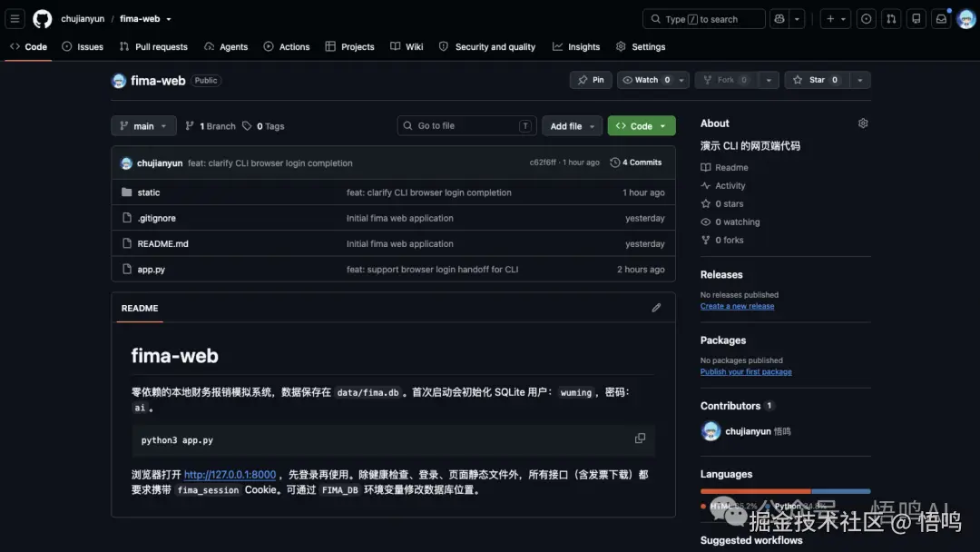Screen dimensions: 980x552
Task: Click the languages color bar
Action: [785, 491]
